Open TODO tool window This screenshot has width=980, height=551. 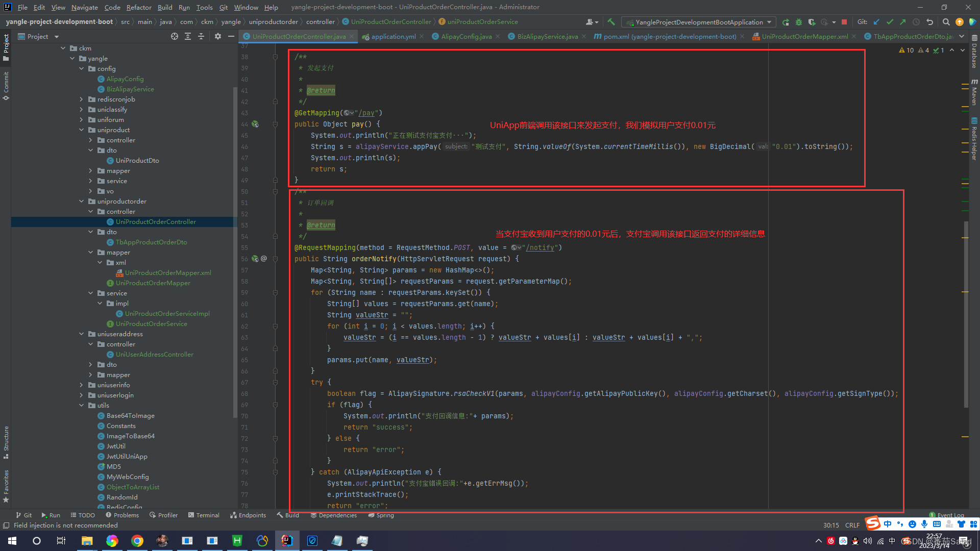(83, 515)
